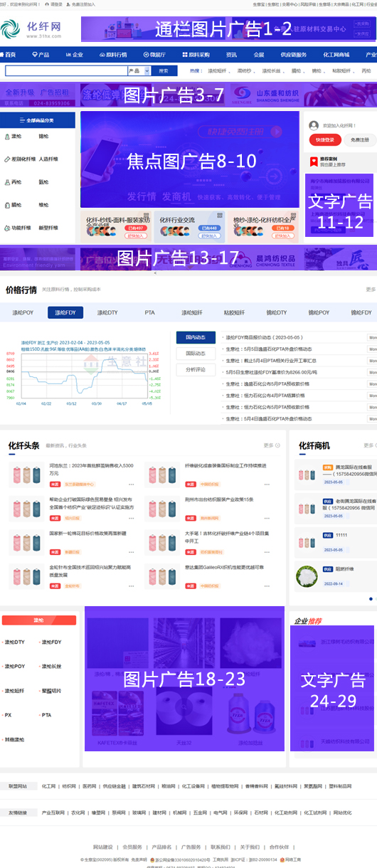Screen dimensions: 377x868
Task: Click the 搜索 search button
Action: (x=164, y=71)
